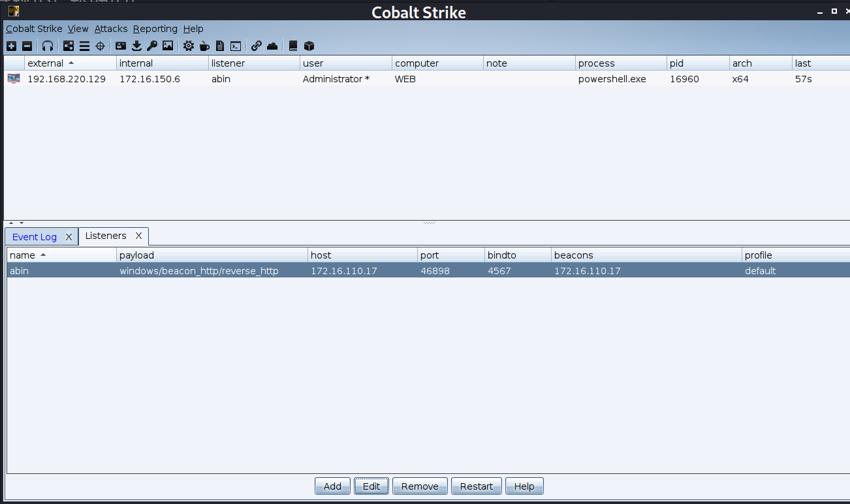Click the book icon in the toolbar for help
850x504 pixels.
coord(293,46)
